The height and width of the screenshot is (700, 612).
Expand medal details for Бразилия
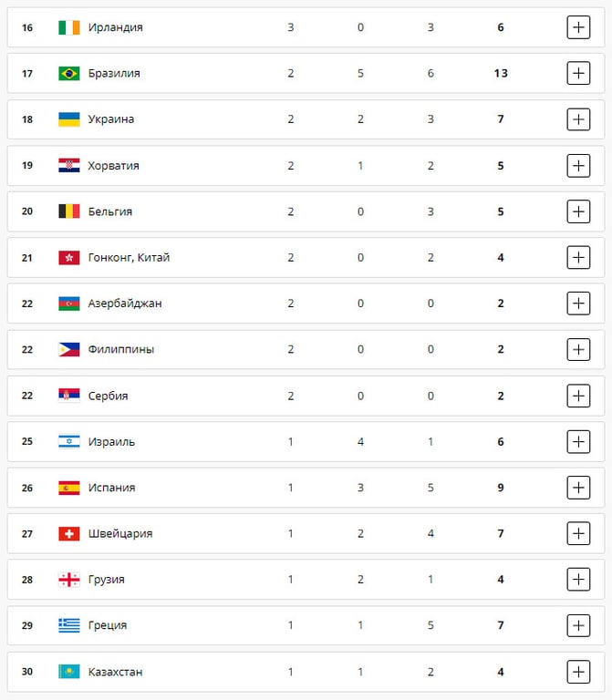click(x=578, y=73)
